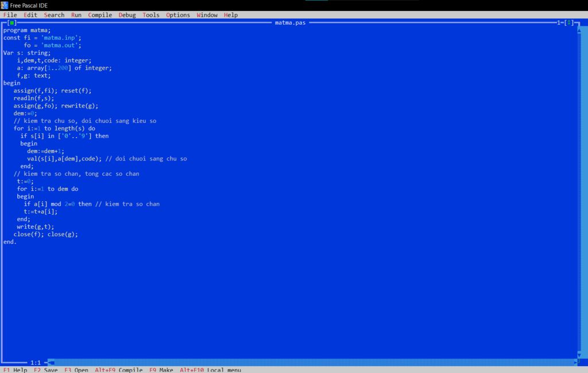The image size is (588, 373).
Task: Click the 'program matma;' line
Action: point(27,30)
